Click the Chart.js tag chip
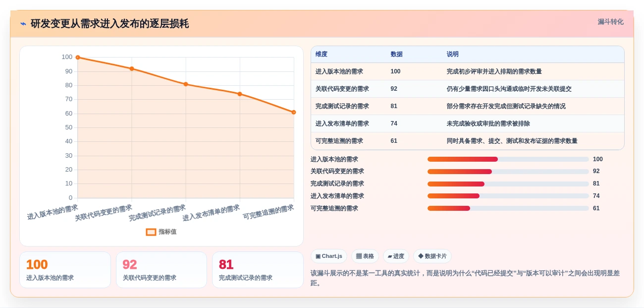This screenshot has width=644, height=308. 329,256
